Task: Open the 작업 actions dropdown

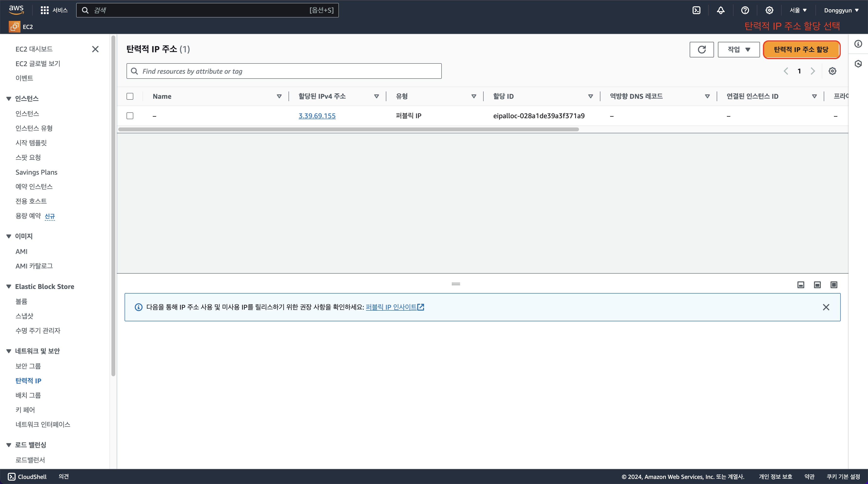Action: click(739, 50)
